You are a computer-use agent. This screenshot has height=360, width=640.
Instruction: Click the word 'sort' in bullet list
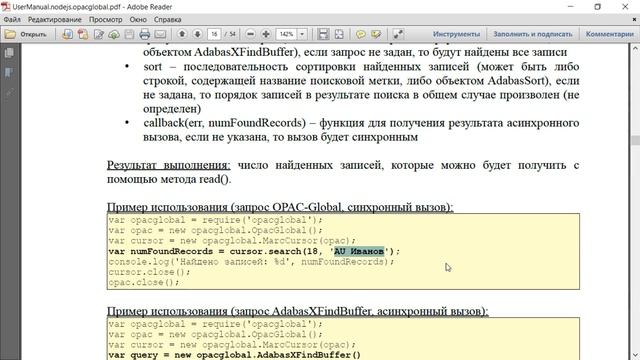pyautogui.click(x=153, y=67)
